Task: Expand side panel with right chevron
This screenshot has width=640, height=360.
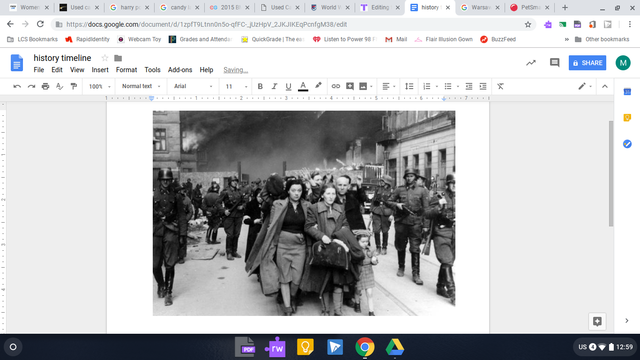Action: click(x=627, y=321)
